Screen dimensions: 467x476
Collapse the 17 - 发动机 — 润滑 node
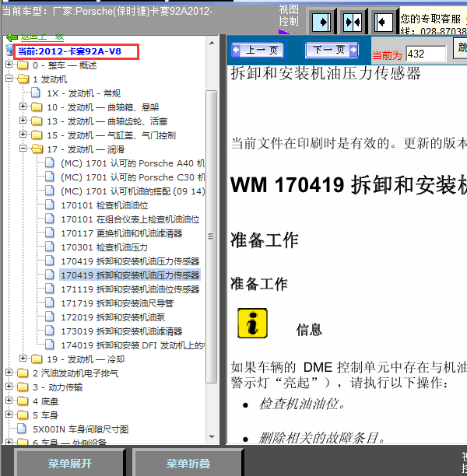(x=23, y=148)
